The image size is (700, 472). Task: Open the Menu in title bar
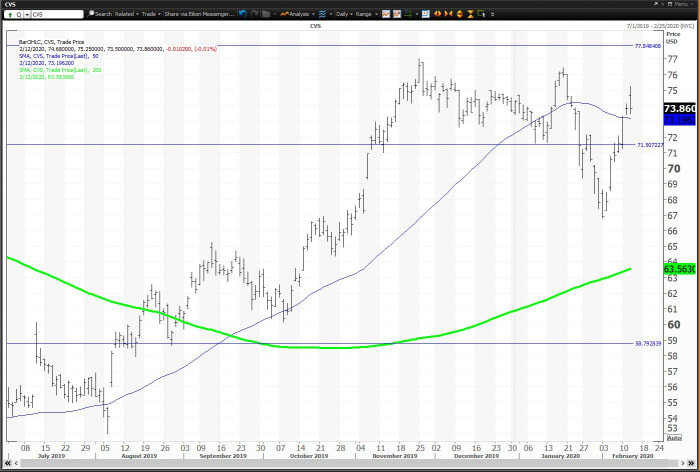[x=681, y=4]
